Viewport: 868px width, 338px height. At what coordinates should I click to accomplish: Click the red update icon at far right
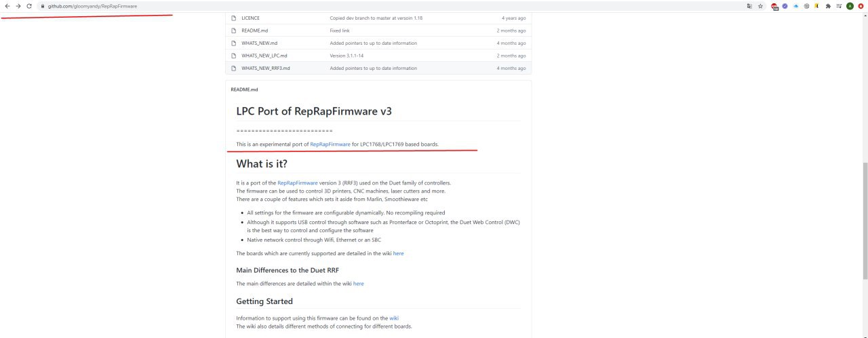tap(861, 5)
